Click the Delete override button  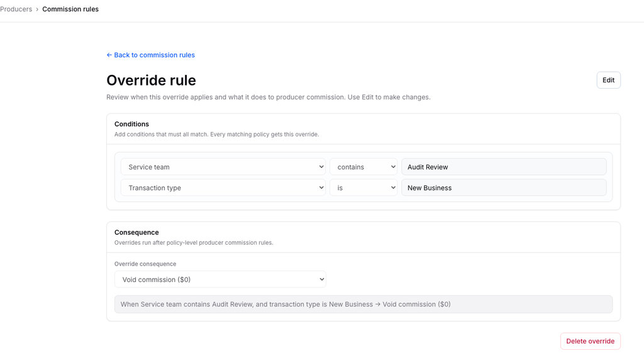click(590, 341)
